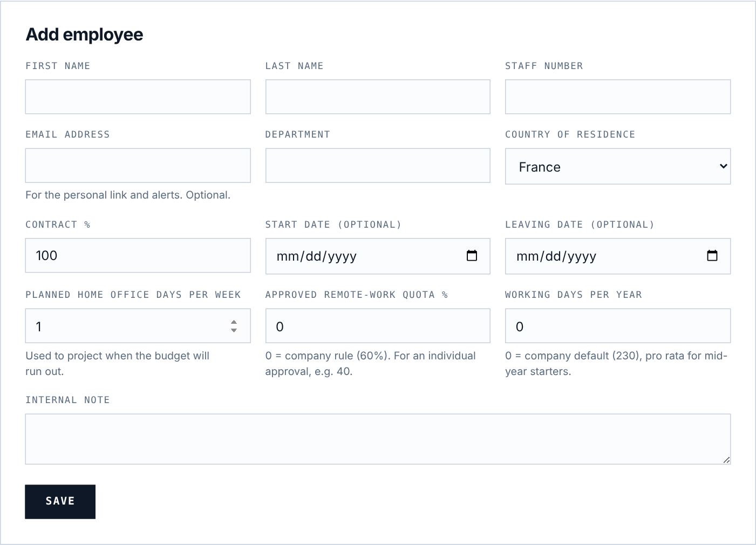Select the Working days per year field

coord(618,326)
